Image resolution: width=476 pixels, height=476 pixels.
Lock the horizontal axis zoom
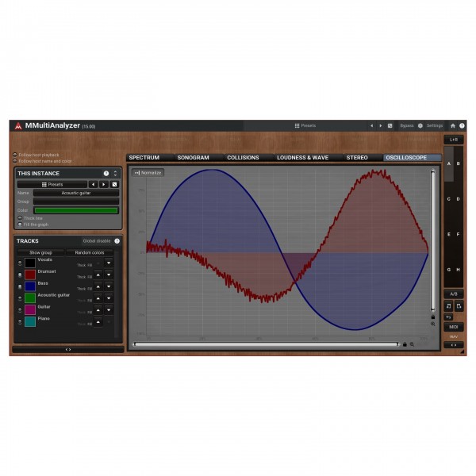point(405,344)
